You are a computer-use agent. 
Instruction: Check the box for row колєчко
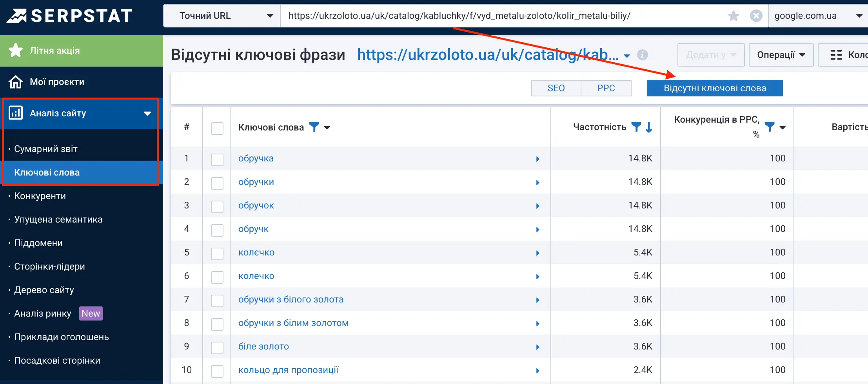click(217, 254)
